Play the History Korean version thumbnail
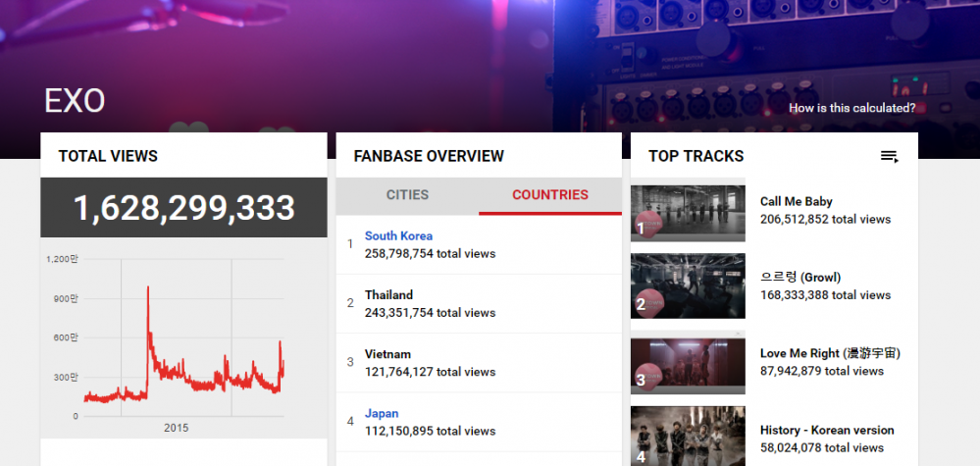The height and width of the screenshot is (466, 980). (688, 436)
